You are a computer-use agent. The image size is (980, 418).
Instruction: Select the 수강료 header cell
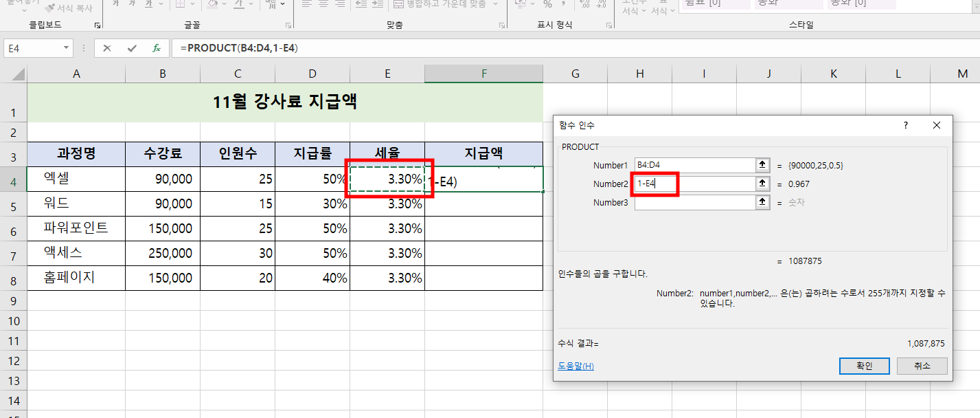point(163,154)
